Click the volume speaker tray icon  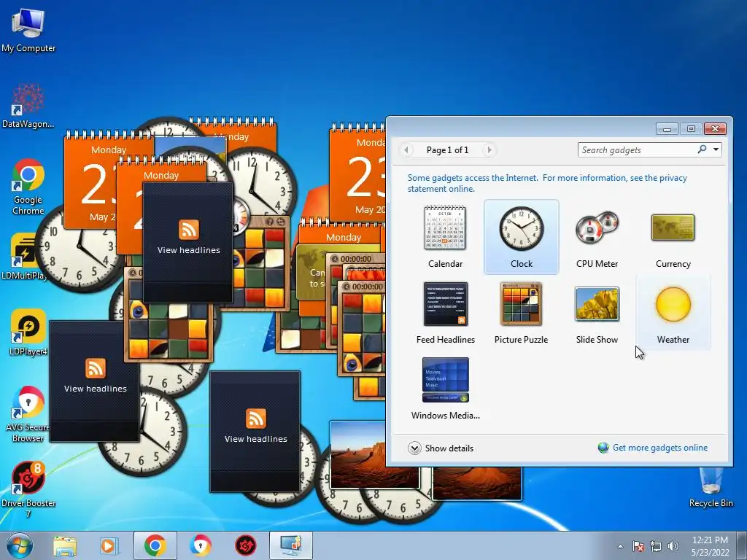pos(673,546)
